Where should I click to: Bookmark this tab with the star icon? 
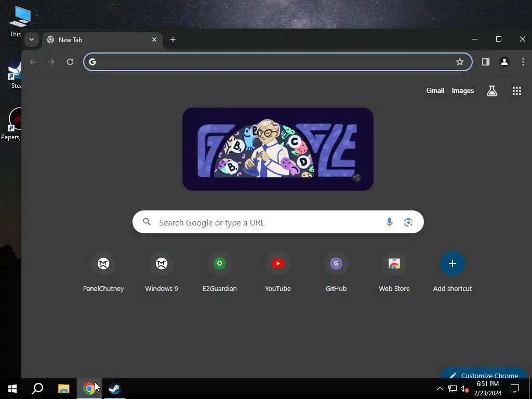[x=459, y=62]
